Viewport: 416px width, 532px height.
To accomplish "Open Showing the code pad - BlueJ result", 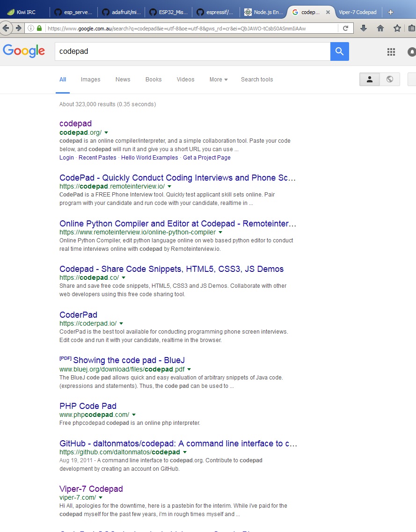I will (129, 360).
